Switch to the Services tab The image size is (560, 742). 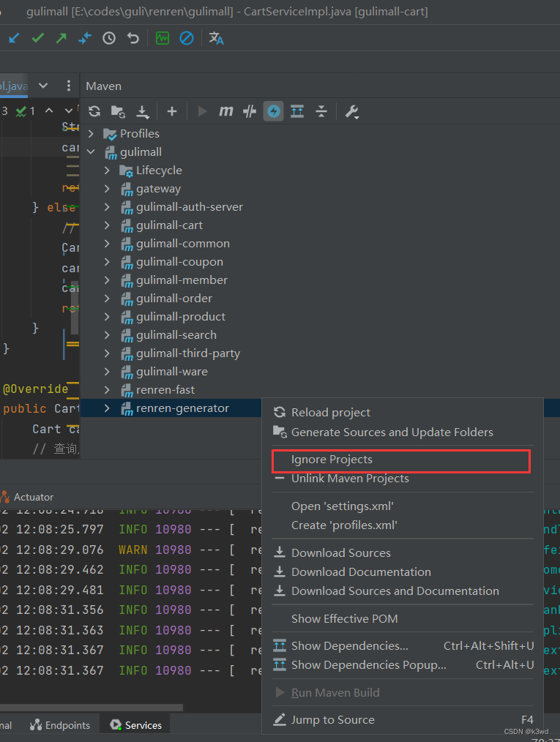pyautogui.click(x=136, y=725)
